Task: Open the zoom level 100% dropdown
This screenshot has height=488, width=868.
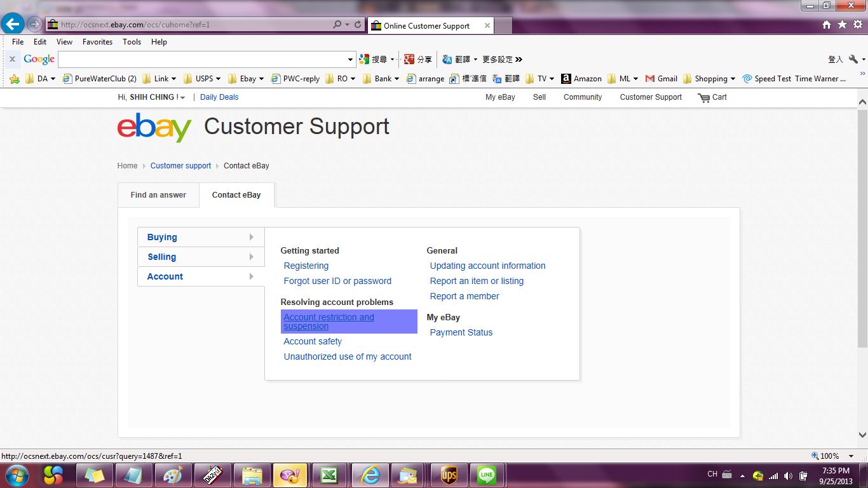Action: 852,456
